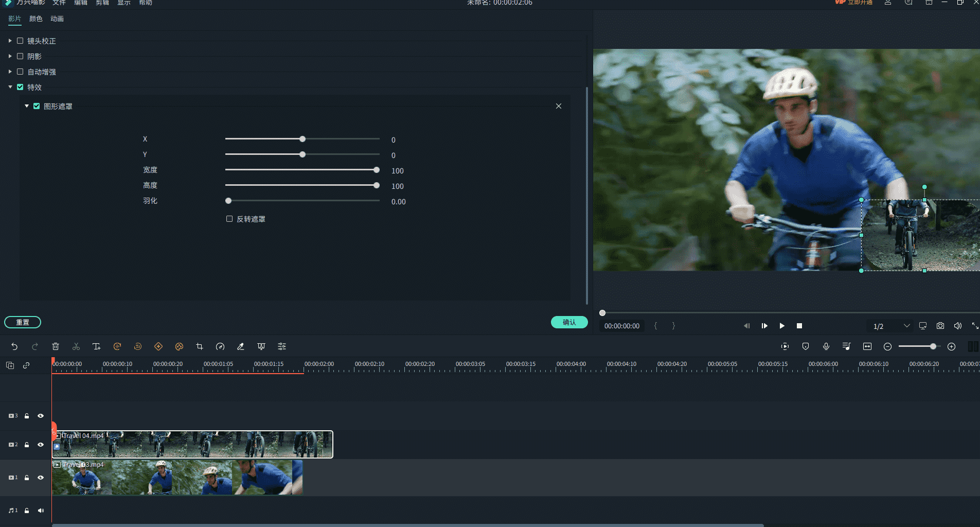This screenshot has height=527, width=980.
Task: Switch to the 动画 tab
Action: point(57,19)
